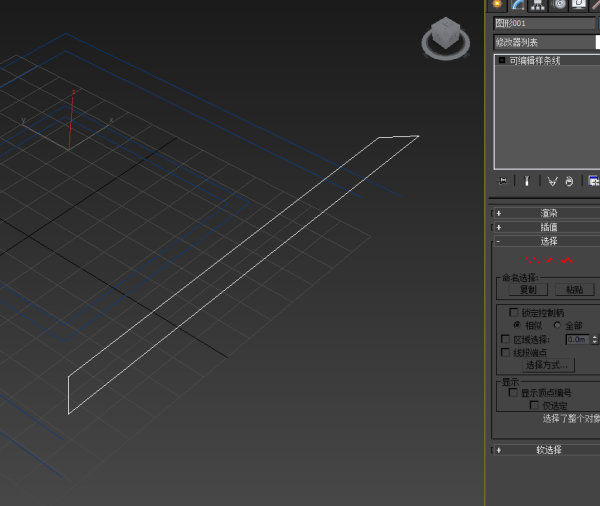Click the 区域选择 value field 0.0m
Screen dimensions: 600x506
point(577,340)
